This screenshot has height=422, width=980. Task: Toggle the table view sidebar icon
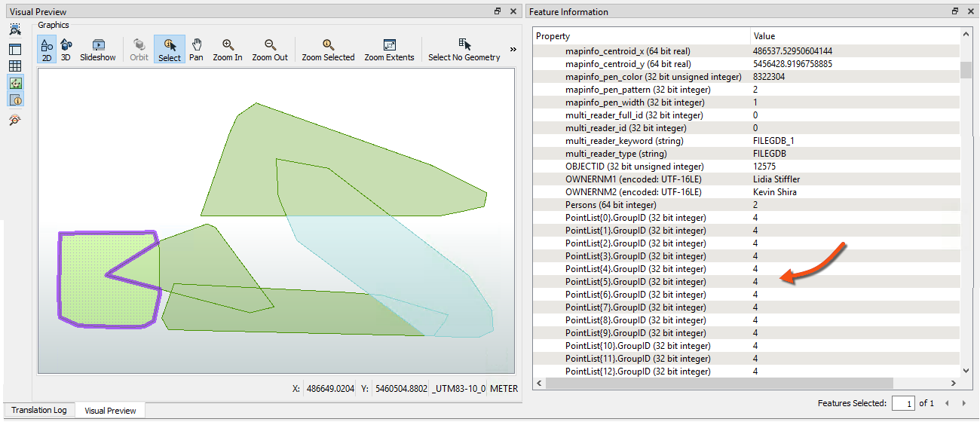(x=15, y=66)
